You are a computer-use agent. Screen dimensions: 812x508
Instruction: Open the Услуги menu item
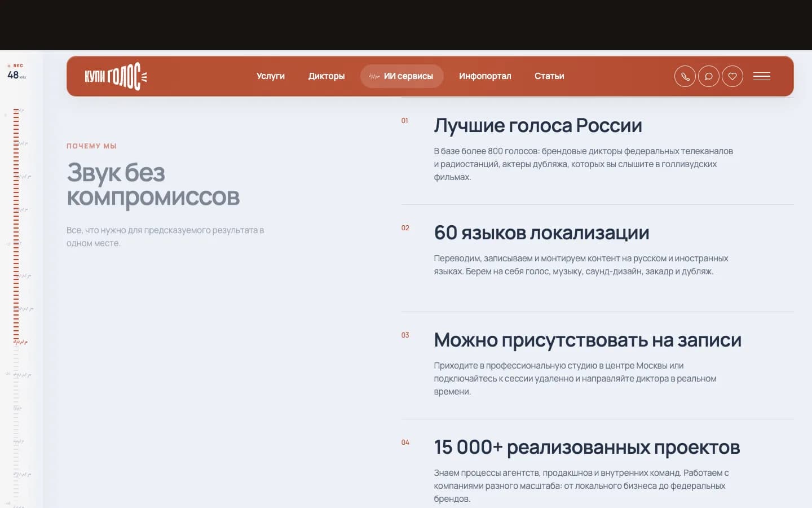coord(271,76)
